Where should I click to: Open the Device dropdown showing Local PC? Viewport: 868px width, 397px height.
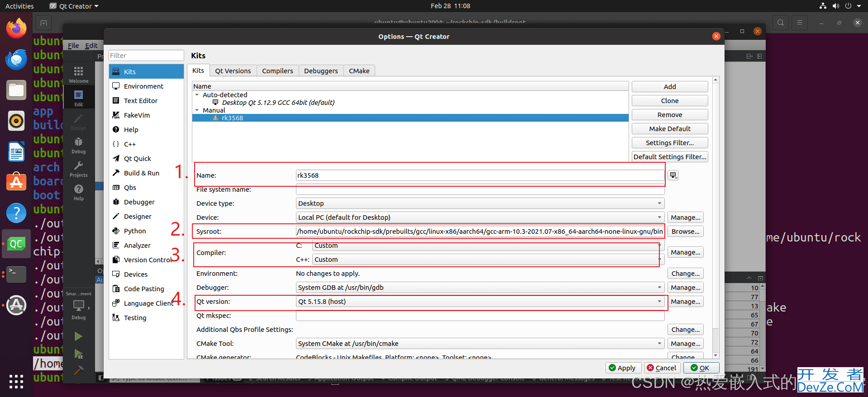(x=480, y=217)
